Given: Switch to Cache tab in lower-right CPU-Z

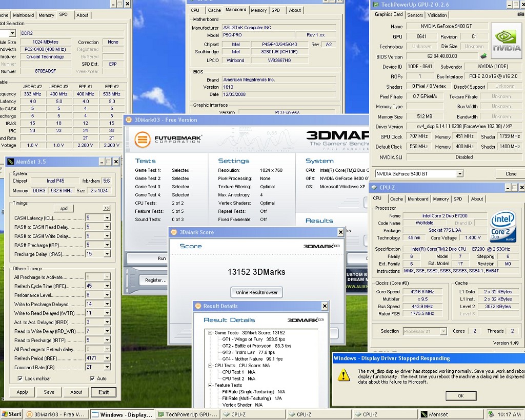Looking at the screenshot, I should pyautogui.click(x=396, y=199).
